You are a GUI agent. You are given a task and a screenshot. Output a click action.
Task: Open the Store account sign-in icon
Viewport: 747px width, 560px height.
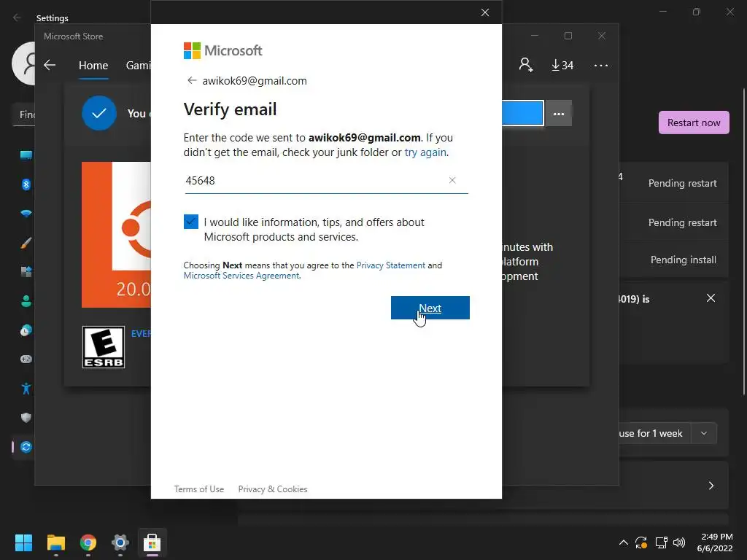coord(525,65)
